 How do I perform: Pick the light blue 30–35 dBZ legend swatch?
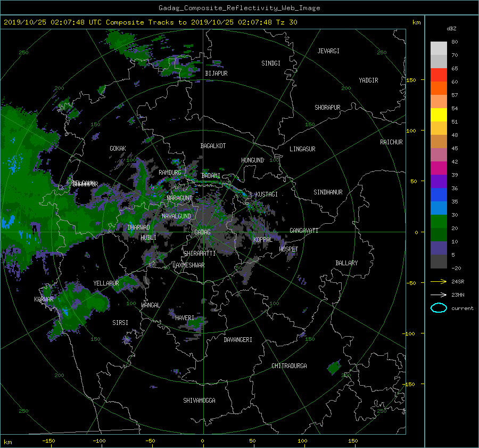[439, 208]
